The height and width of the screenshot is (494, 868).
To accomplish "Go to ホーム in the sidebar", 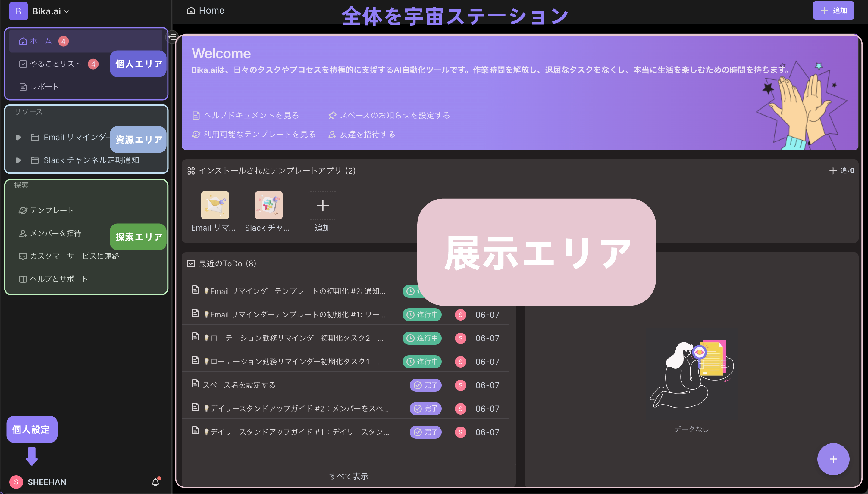I will tap(86, 41).
